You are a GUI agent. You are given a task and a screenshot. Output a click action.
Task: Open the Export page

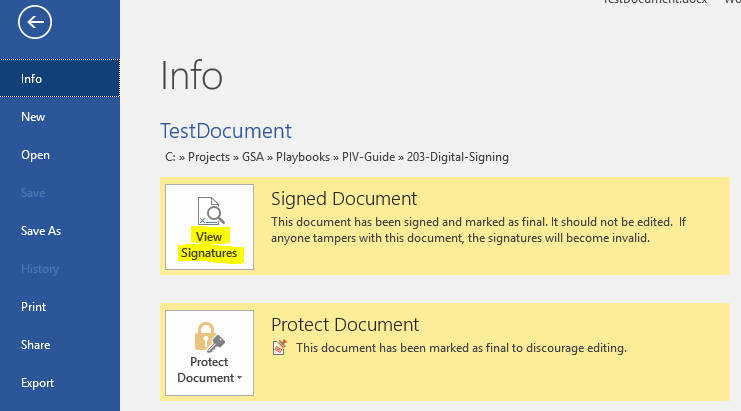click(37, 383)
